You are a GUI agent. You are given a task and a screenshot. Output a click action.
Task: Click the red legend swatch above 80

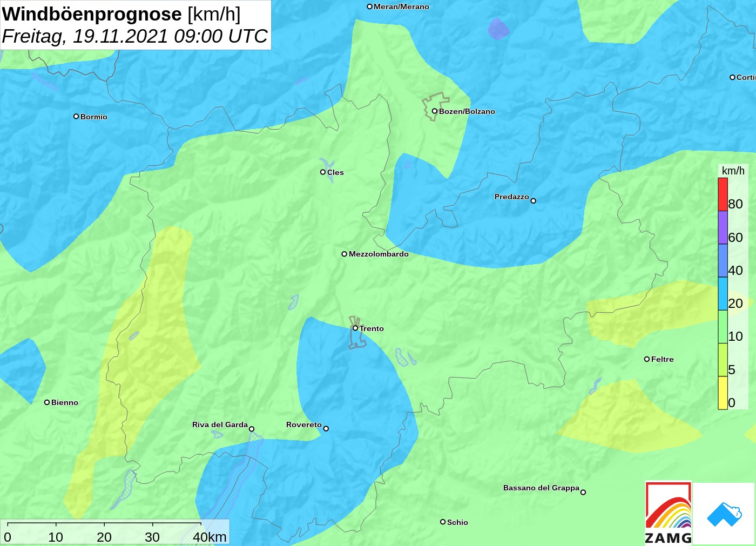click(723, 194)
